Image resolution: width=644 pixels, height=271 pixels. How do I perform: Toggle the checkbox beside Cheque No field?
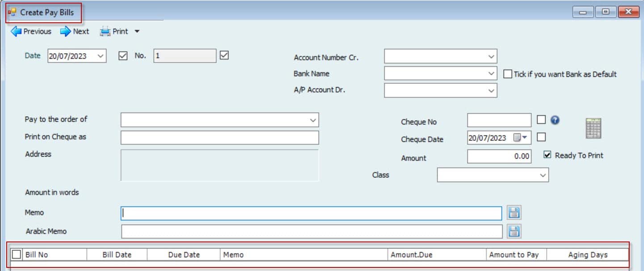tap(541, 120)
